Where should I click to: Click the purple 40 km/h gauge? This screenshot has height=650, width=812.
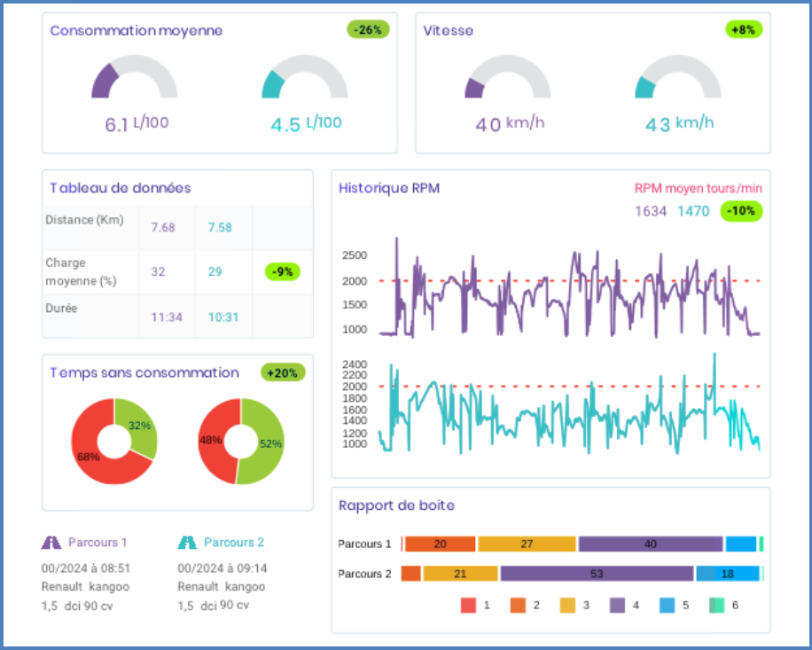point(507,76)
